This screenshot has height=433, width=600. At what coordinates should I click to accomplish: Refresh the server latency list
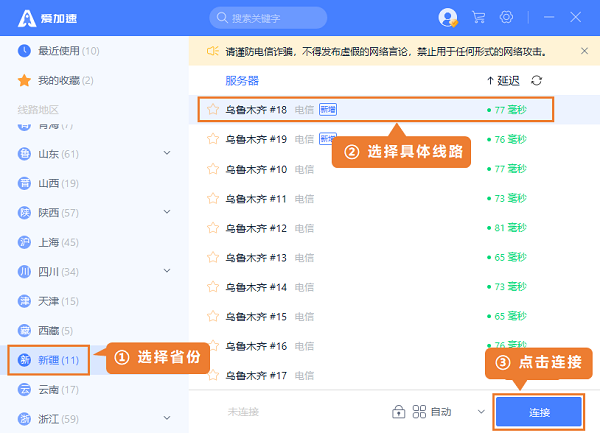tap(536, 81)
